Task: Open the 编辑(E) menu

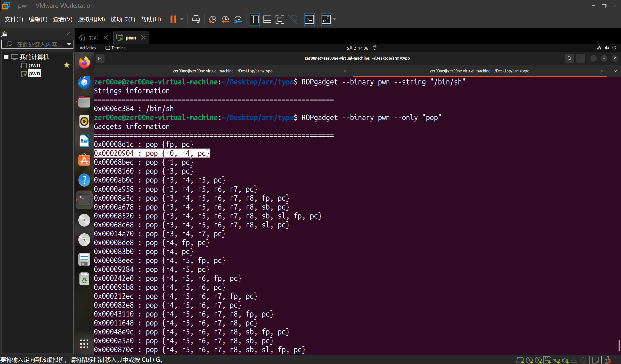Action: (x=38, y=19)
